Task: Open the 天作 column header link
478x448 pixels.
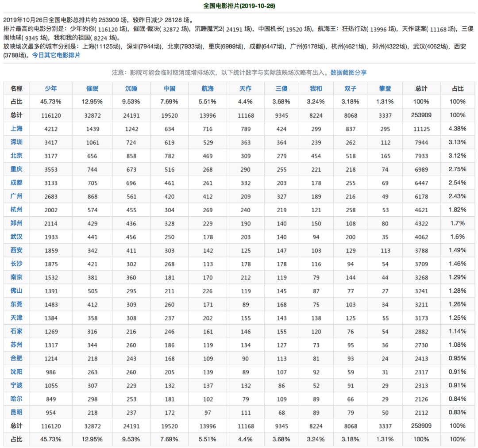Action: [x=245, y=88]
